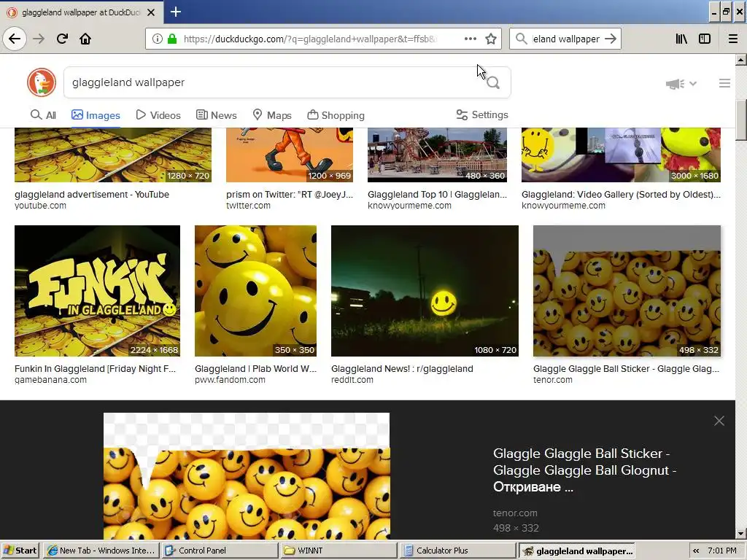747x560 pixels.
Task: Expand hidden system tray icons chevron
Action: click(696, 551)
